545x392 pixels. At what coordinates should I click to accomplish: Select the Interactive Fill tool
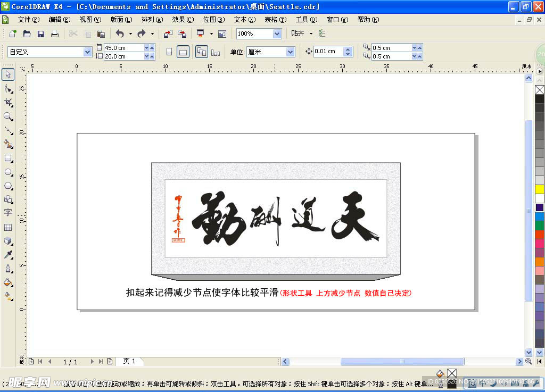click(x=8, y=296)
